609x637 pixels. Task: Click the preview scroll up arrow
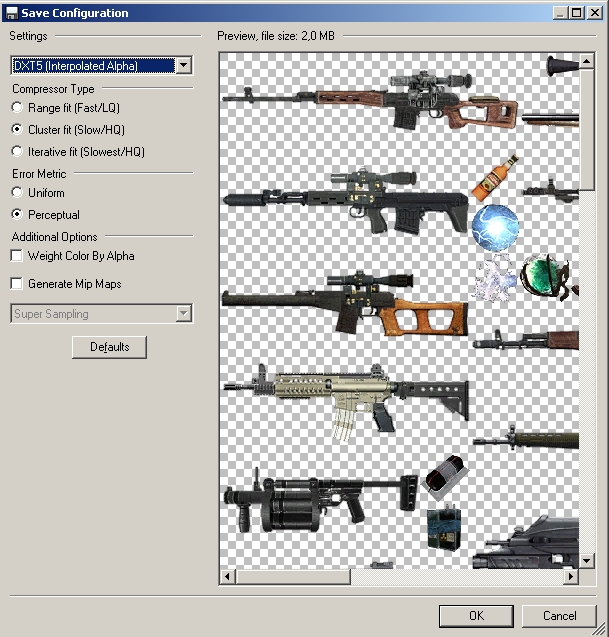click(x=586, y=61)
